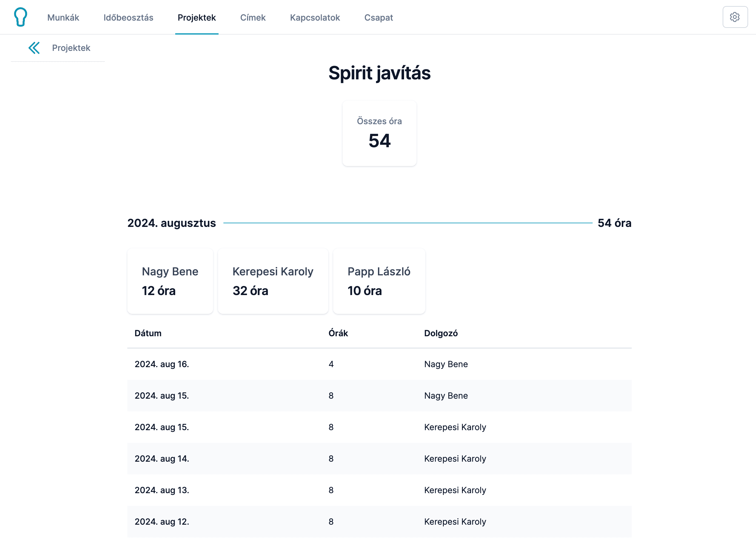Click Kerepesi Karoly in the aug 12 row
Image resolution: width=756 pixels, height=538 pixels.
[455, 521]
